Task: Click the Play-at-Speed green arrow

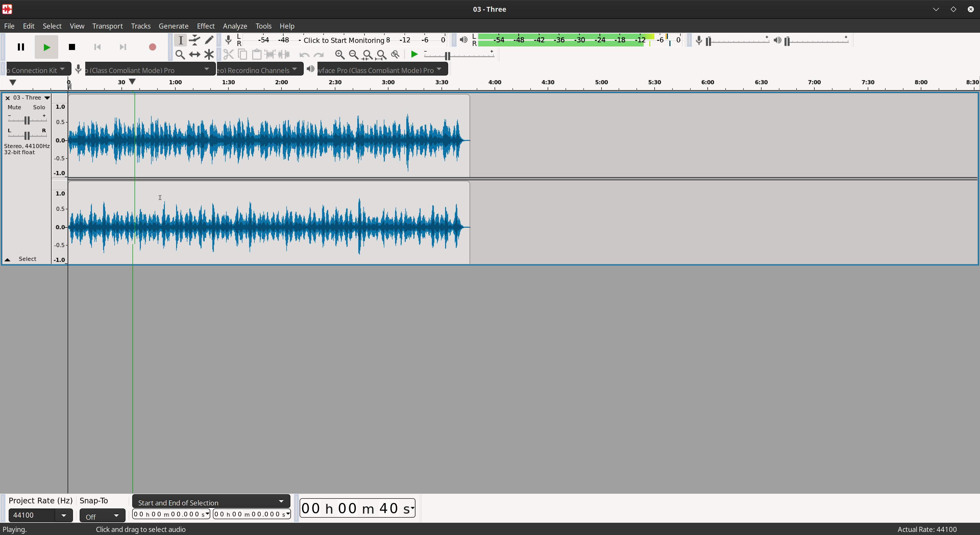Action: [414, 54]
